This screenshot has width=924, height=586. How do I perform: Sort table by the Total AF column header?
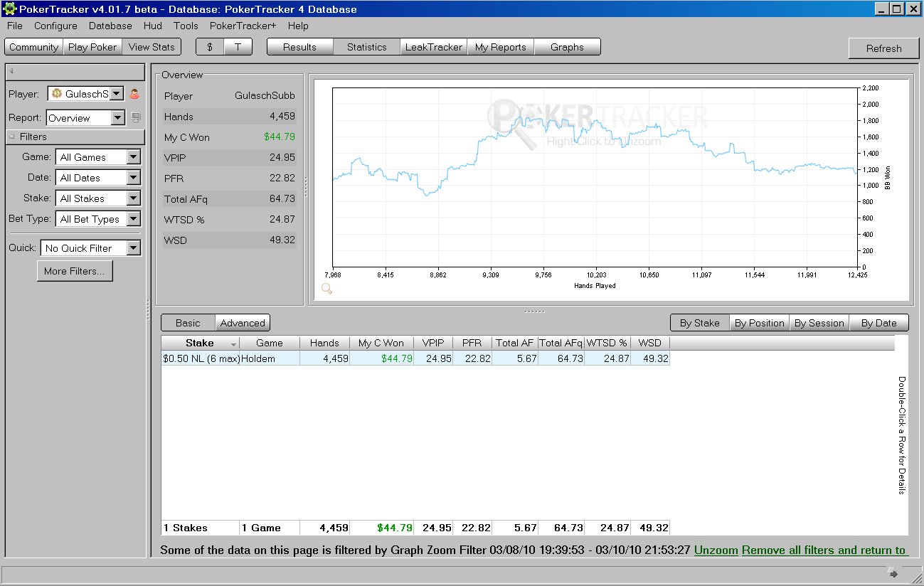515,343
